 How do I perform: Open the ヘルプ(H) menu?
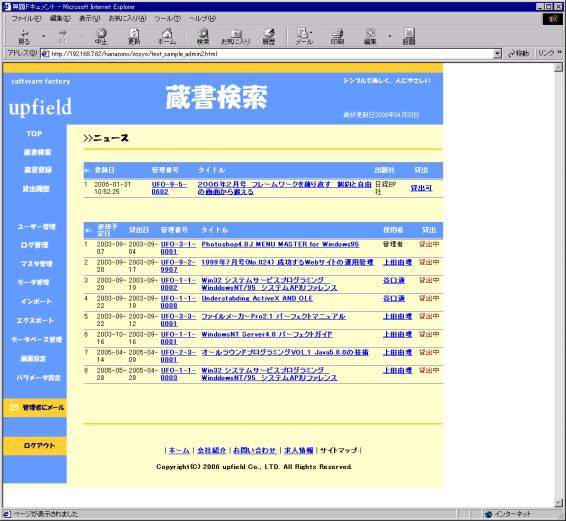point(202,18)
